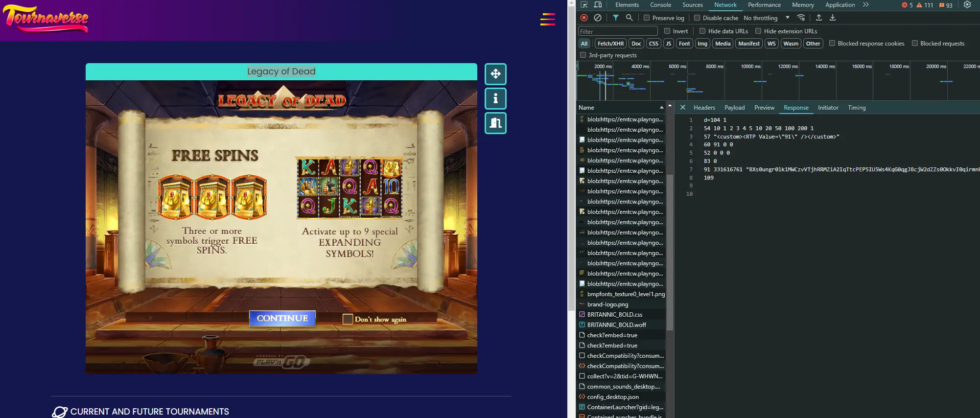Click the request list scrollbar
Image resolution: width=980 pixels, height=418 pixels.
coord(670,252)
